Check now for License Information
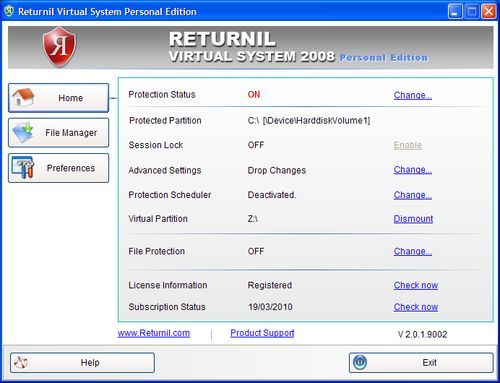Image resolution: width=500 pixels, height=383 pixels. pos(416,285)
